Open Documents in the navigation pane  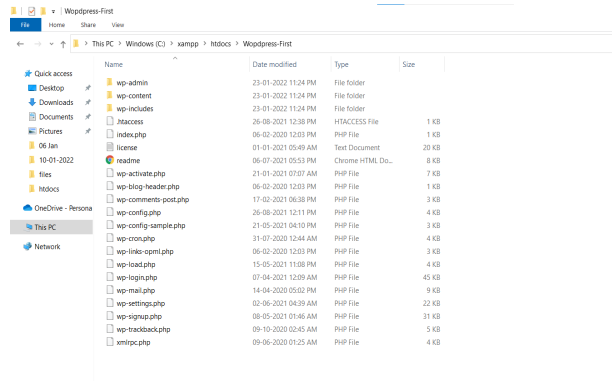point(56,117)
